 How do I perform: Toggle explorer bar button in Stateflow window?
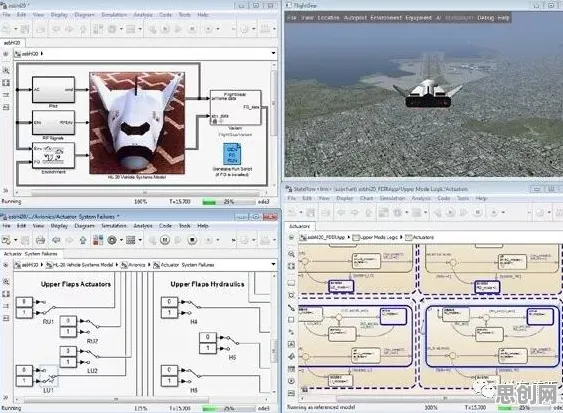(291, 237)
